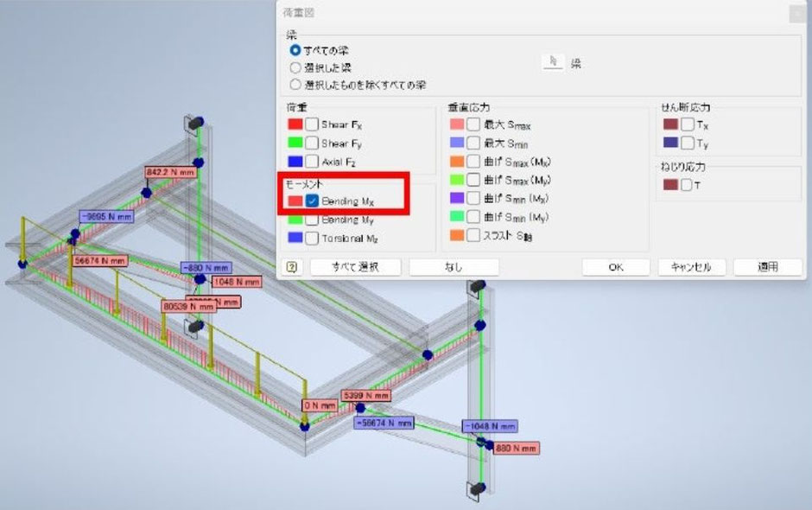Select the 80539 N mm label
This screenshot has height=510, width=812.
point(188,307)
